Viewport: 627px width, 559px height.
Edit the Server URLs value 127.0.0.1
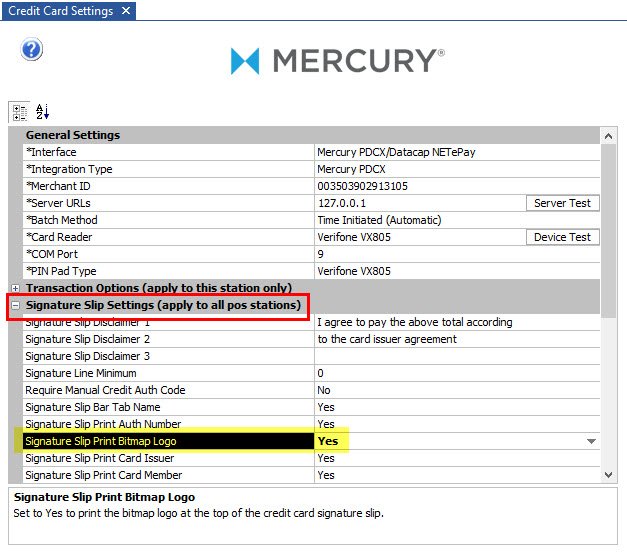(x=417, y=203)
